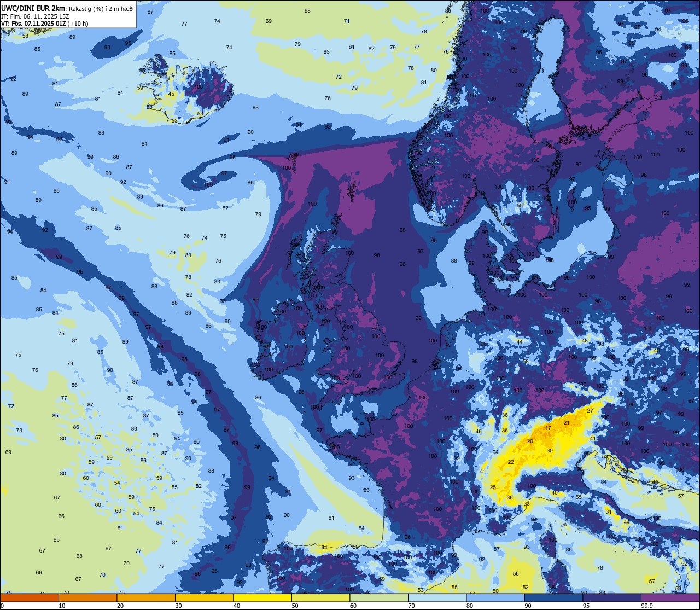Click the humidity value 48 over Germany

(585, 340)
